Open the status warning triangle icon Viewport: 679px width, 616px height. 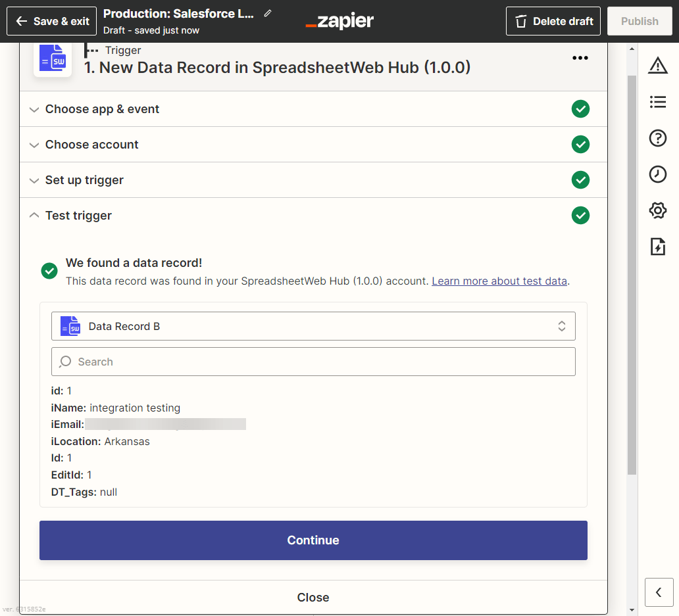pos(657,65)
